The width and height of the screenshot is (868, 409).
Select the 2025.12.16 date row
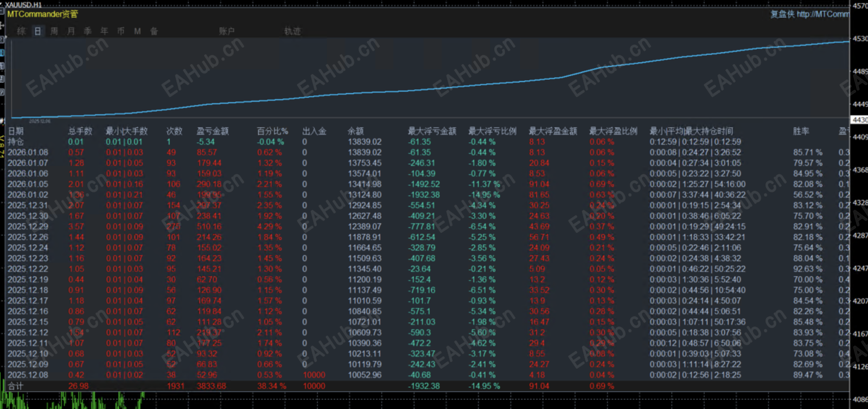click(28, 311)
